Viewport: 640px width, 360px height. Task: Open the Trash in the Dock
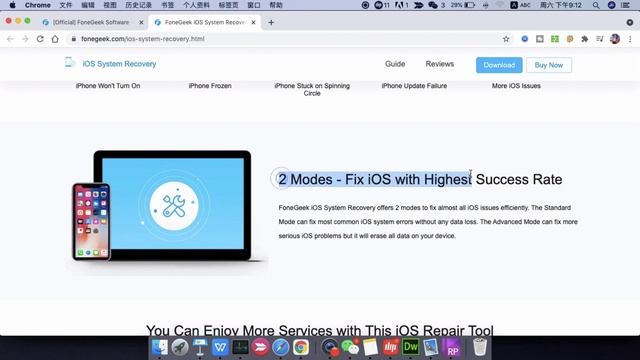pos(480,347)
